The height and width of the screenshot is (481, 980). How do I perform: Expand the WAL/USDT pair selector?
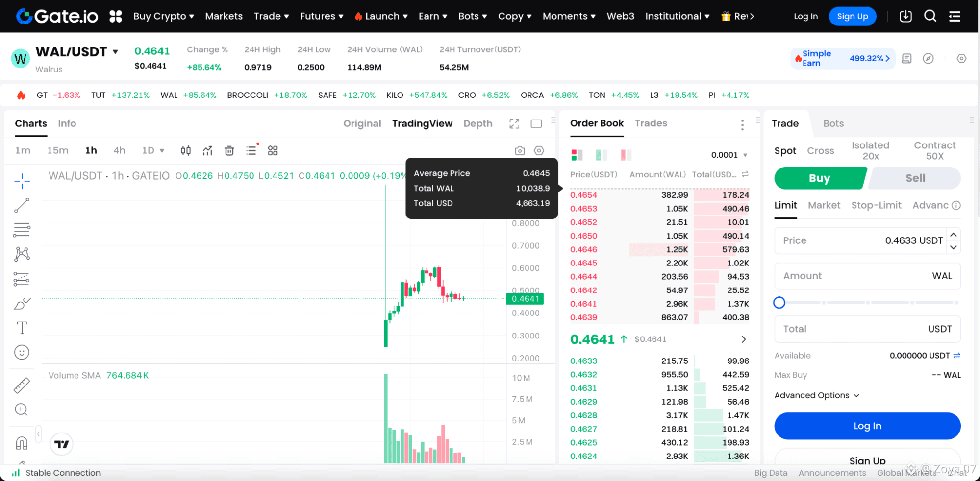(116, 52)
